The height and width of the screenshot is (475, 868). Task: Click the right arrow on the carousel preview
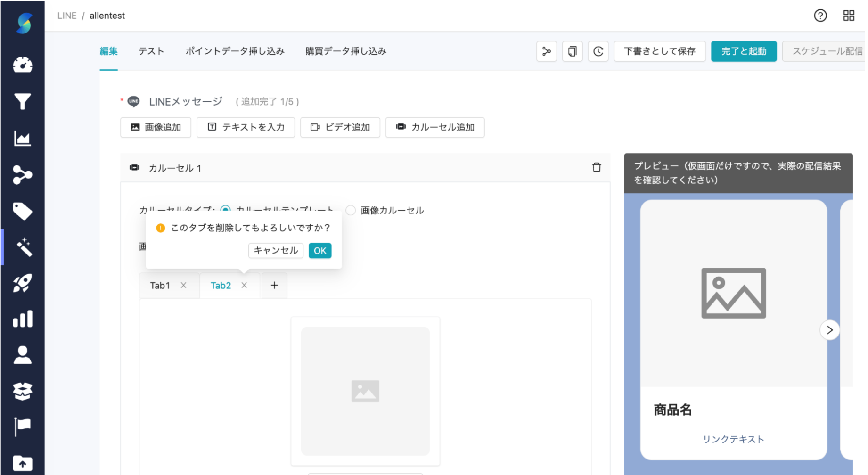(830, 330)
